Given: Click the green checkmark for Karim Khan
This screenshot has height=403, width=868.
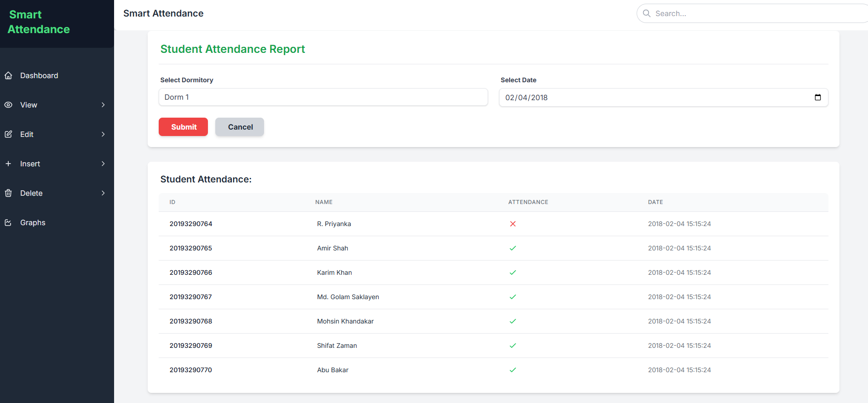Looking at the screenshot, I should tap(513, 272).
